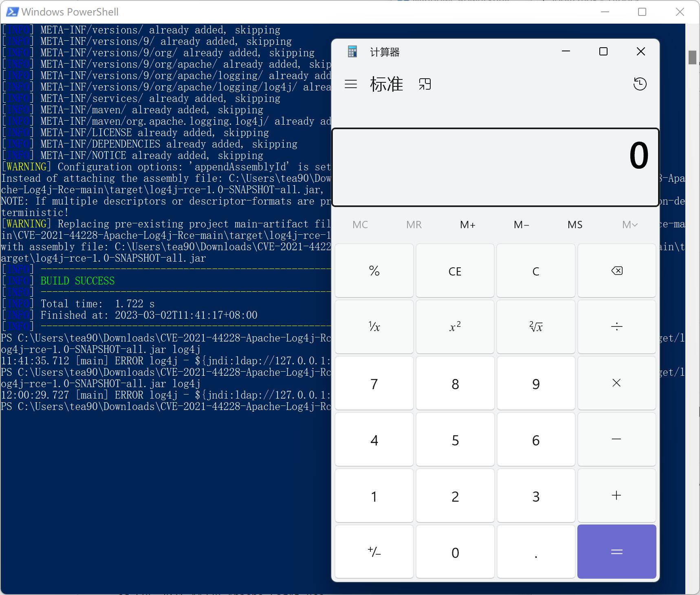
Task: Click digit 2 on calculator
Action: [x=455, y=496]
